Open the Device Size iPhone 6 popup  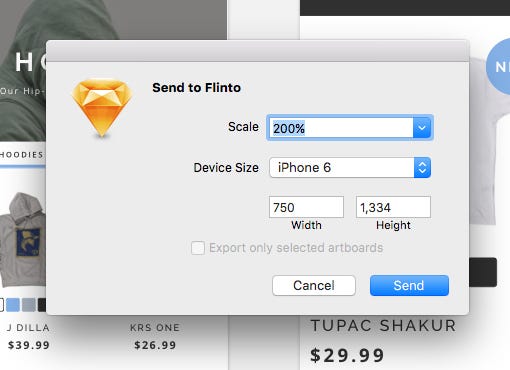pyautogui.click(x=350, y=167)
